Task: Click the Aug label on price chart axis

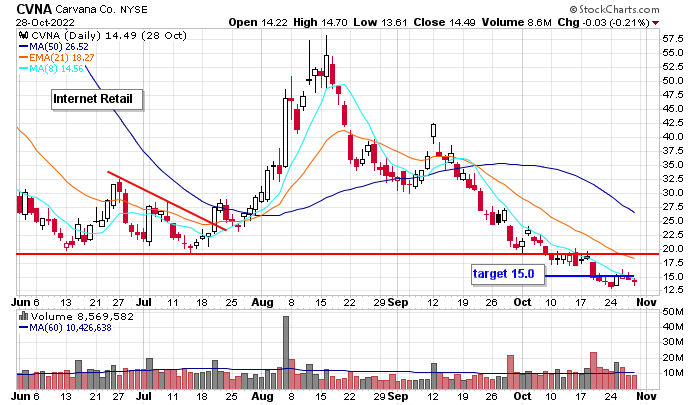Action: tap(262, 302)
